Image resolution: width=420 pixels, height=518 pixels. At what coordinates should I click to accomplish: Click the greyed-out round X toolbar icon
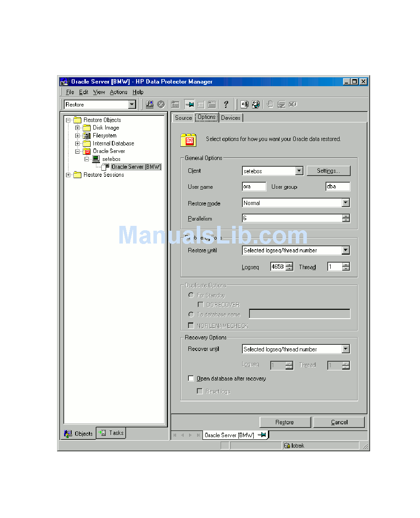(161, 104)
